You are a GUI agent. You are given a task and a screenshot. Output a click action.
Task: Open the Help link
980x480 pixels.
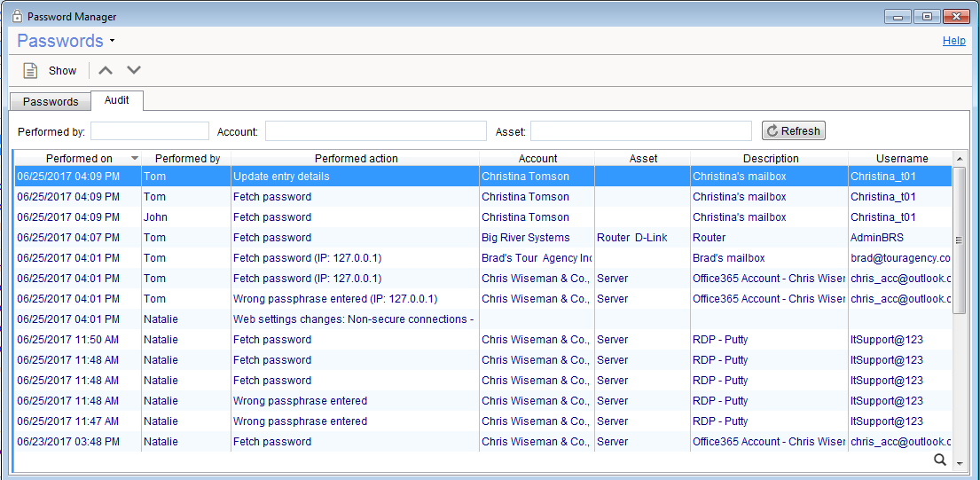953,41
